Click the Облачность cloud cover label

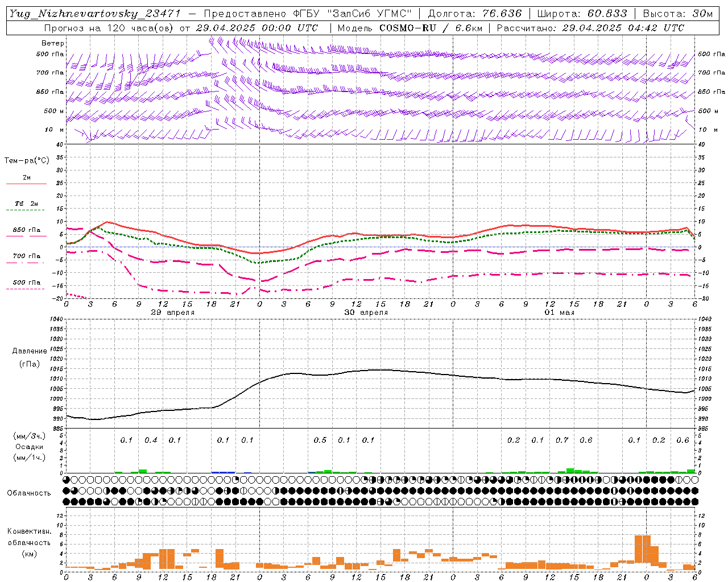point(29,493)
